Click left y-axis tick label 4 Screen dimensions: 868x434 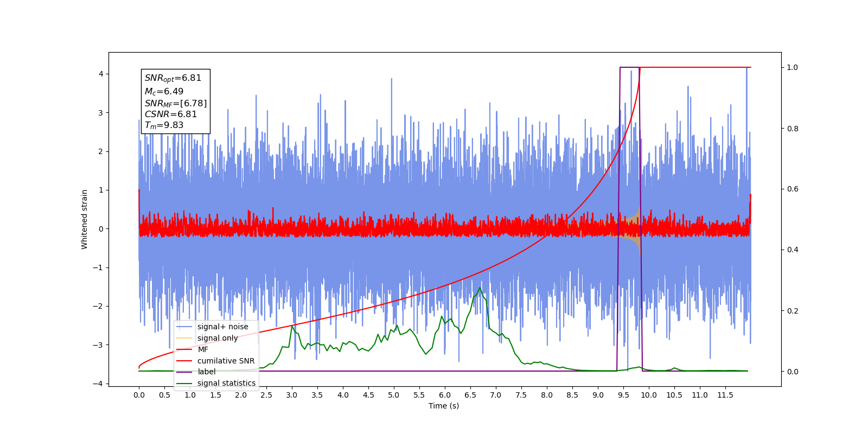[x=100, y=74]
